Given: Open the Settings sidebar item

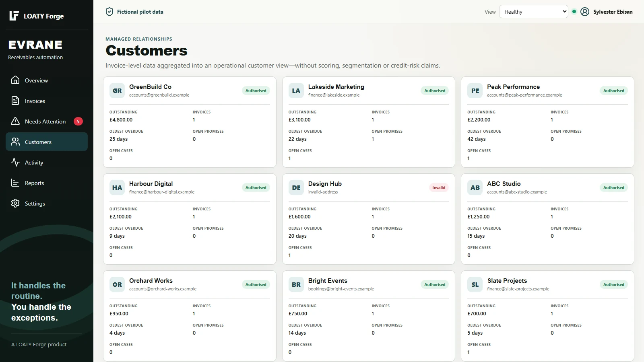Looking at the screenshot, I should (47, 203).
